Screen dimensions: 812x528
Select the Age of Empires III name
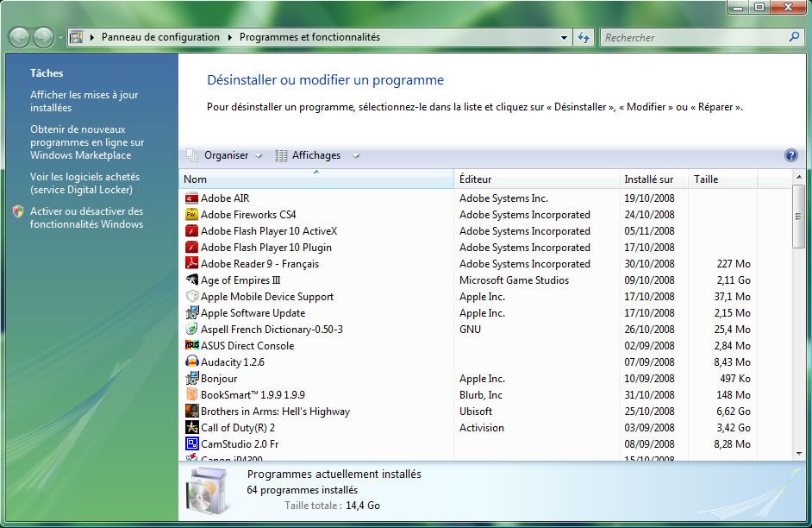240,280
